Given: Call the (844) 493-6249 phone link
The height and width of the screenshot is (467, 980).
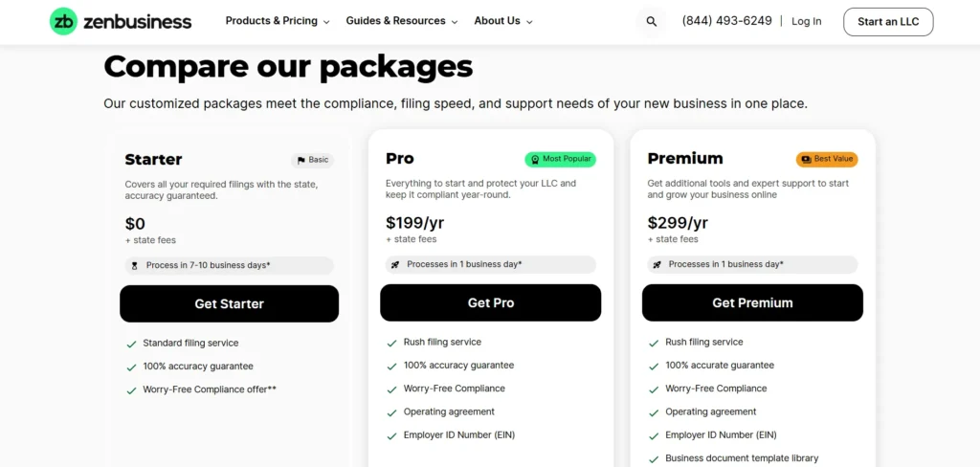Looking at the screenshot, I should (726, 21).
